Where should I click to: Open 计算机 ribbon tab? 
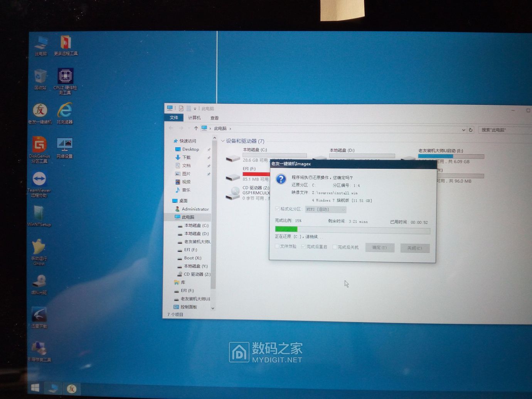194,118
